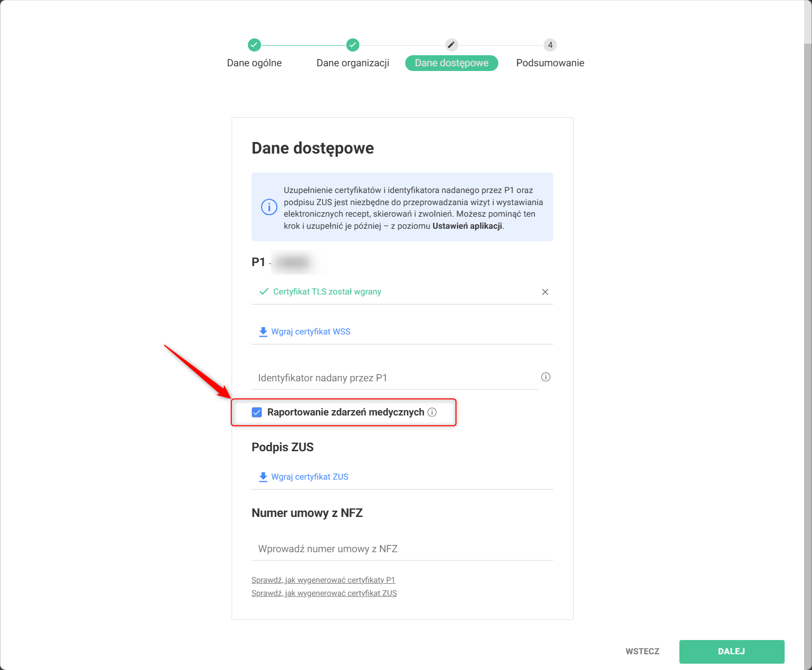
Task: Click the upload icon for WSS certificate
Action: point(263,332)
